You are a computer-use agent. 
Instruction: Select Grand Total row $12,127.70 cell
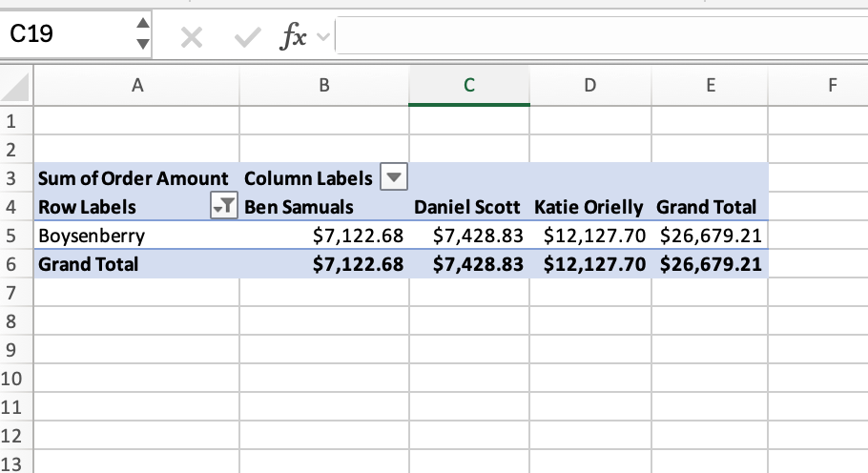590,264
